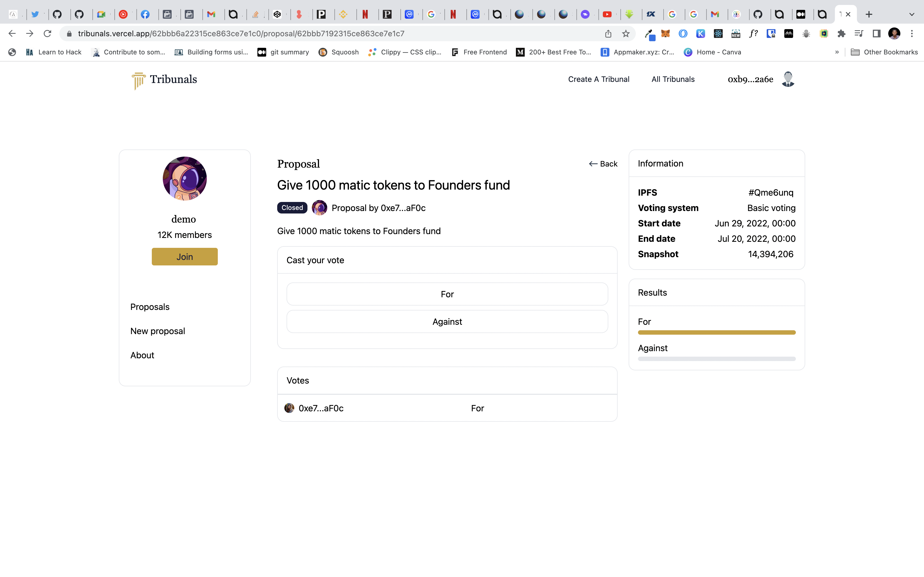Select the Proposals menu item
Screen dimensions: 924x577
tap(150, 306)
